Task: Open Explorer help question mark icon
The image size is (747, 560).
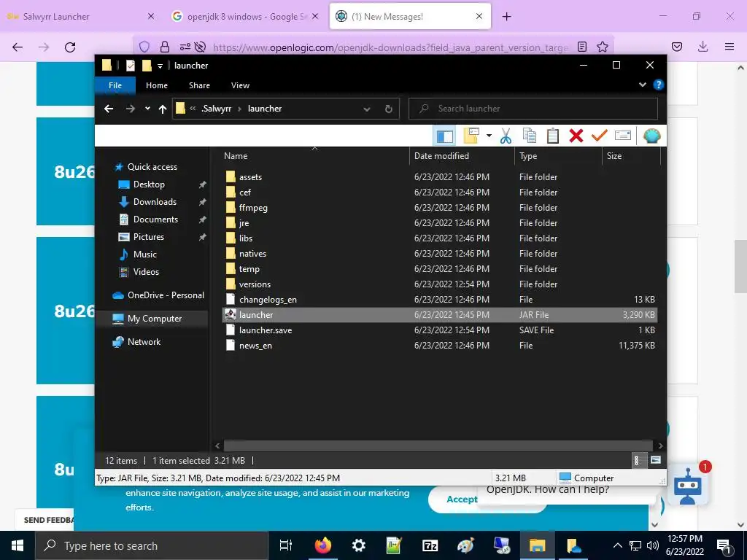Action: tap(659, 85)
